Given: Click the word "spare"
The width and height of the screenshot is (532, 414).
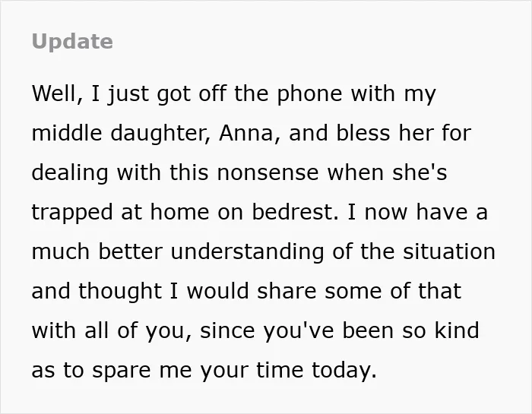Looking at the screenshot, I should click(122, 371).
